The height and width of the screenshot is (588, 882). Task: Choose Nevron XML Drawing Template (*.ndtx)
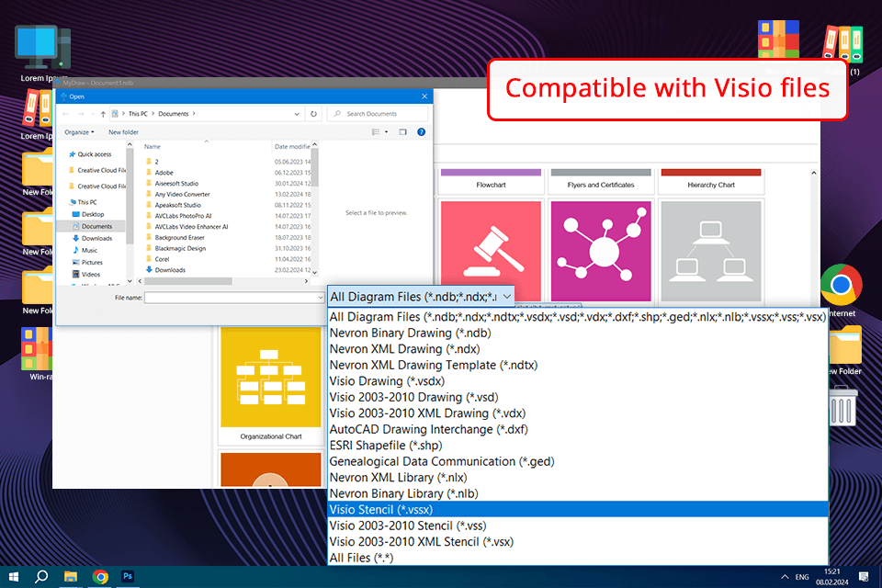coord(578,365)
